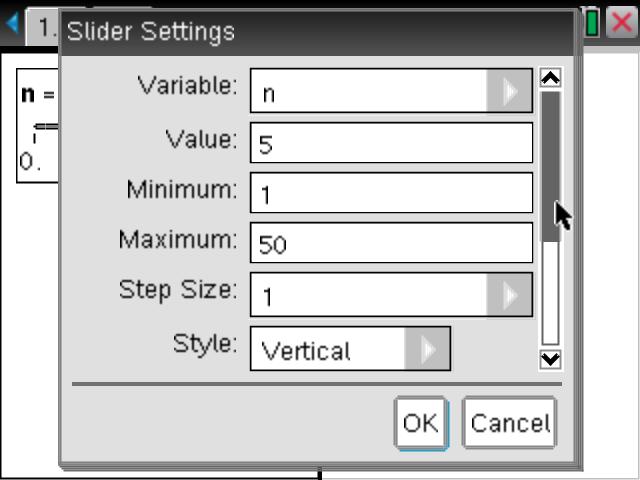Screen dimensions: 640x480
Task: Click the Step Size field showing 1
Action: [370, 295]
